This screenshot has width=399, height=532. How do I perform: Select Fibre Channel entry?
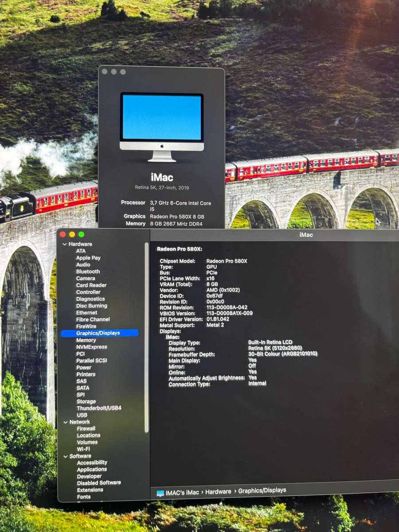tap(93, 319)
